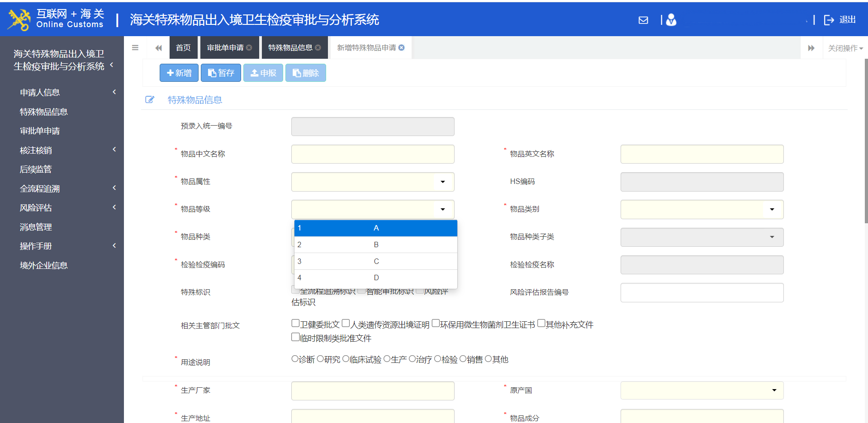Viewport: 868px width, 423px height.
Task: Toggle the hamburger sidebar menu icon
Action: 135,48
